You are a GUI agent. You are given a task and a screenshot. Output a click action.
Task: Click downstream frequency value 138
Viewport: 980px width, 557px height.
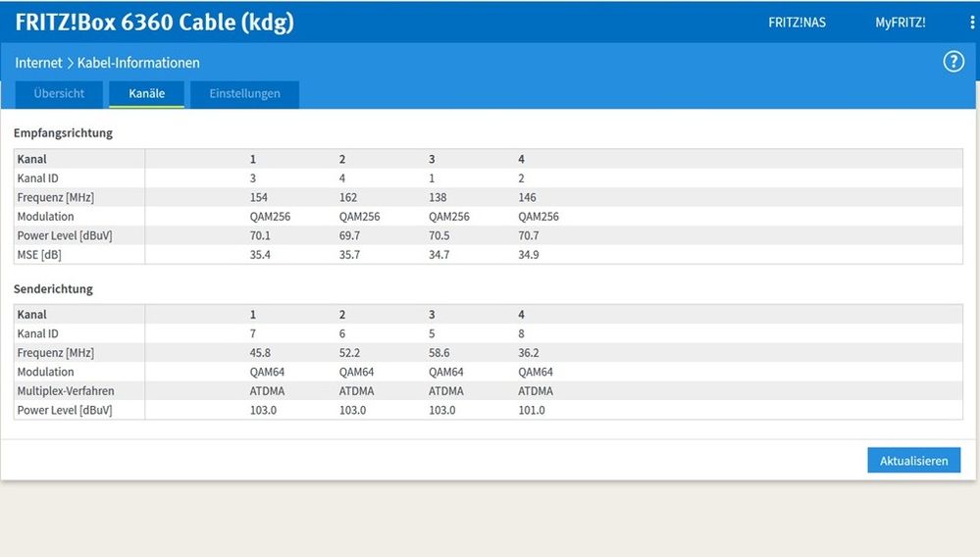tap(438, 197)
